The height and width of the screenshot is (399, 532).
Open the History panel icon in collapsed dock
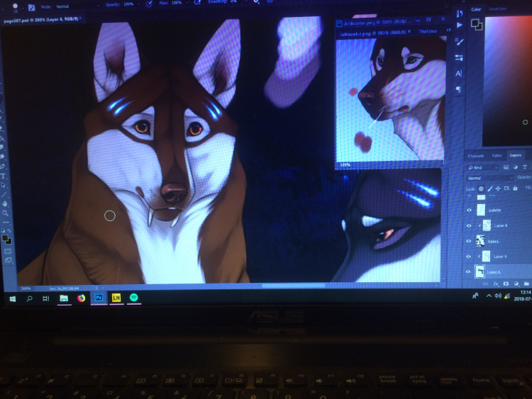[x=460, y=13]
